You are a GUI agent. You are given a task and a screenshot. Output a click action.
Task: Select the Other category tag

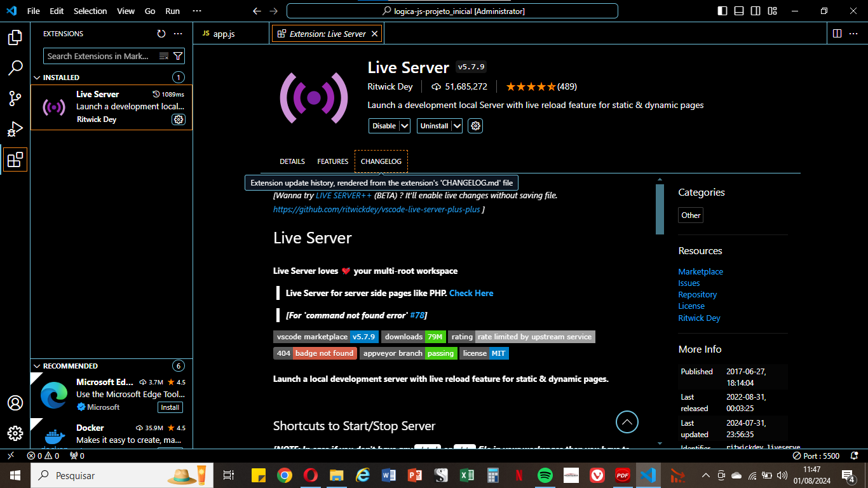click(691, 215)
